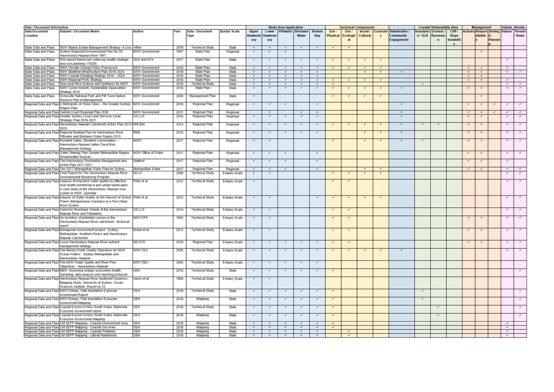Select 'CM SEPP Mapping - Coastal Use Area' entry
This screenshot has width=554, height=392.
click(x=96, y=327)
